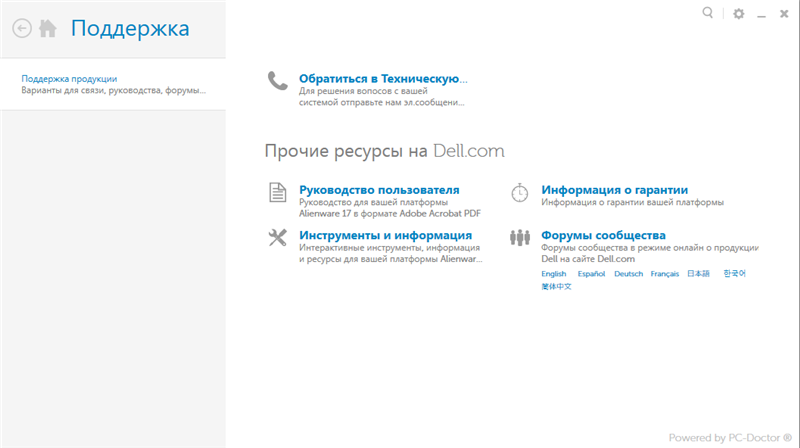This screenshot has height=448, width=800.
Task: Click the people icon for community forums
Action: point(519,237)
